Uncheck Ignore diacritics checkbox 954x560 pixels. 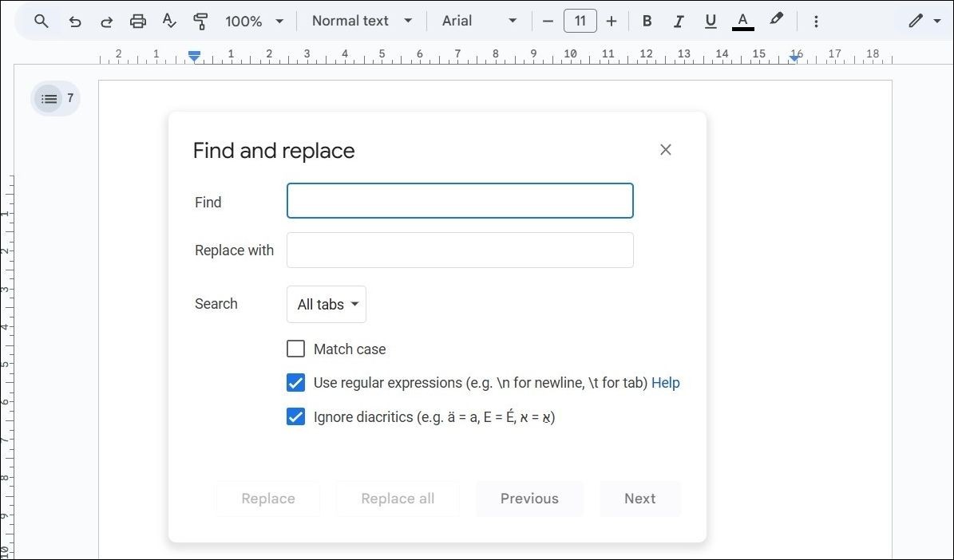(295, 416)
